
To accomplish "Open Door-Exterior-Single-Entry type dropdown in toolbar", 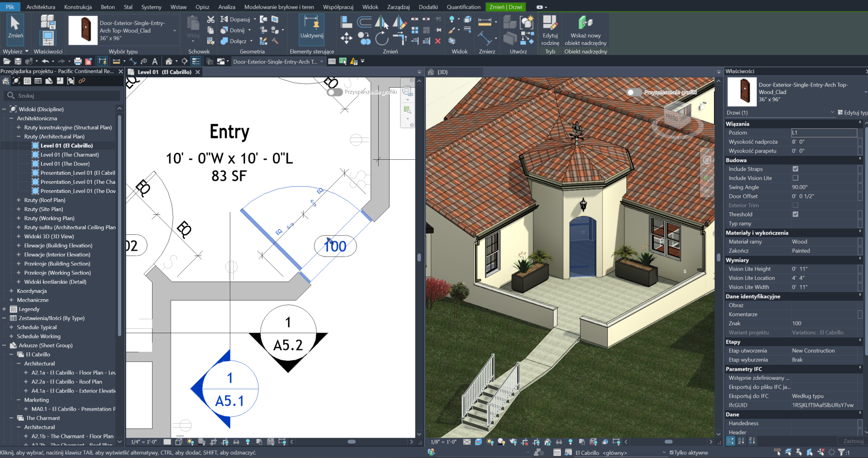I will [x=322, y=62].
